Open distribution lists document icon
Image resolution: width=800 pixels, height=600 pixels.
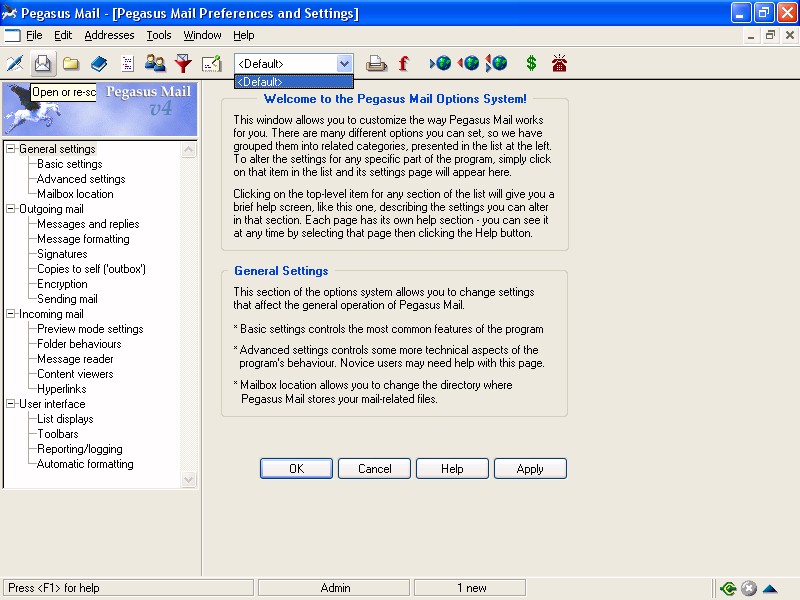(127, 64)
